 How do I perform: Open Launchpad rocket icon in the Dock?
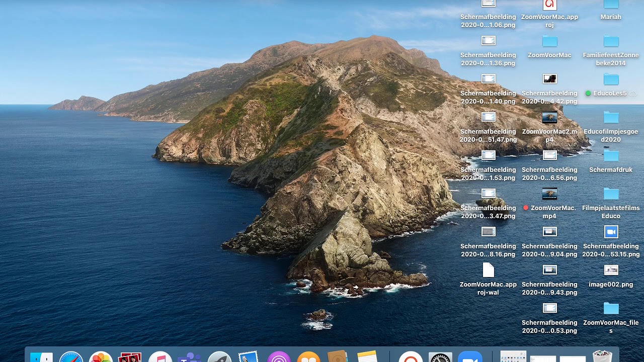click(219, 357)
